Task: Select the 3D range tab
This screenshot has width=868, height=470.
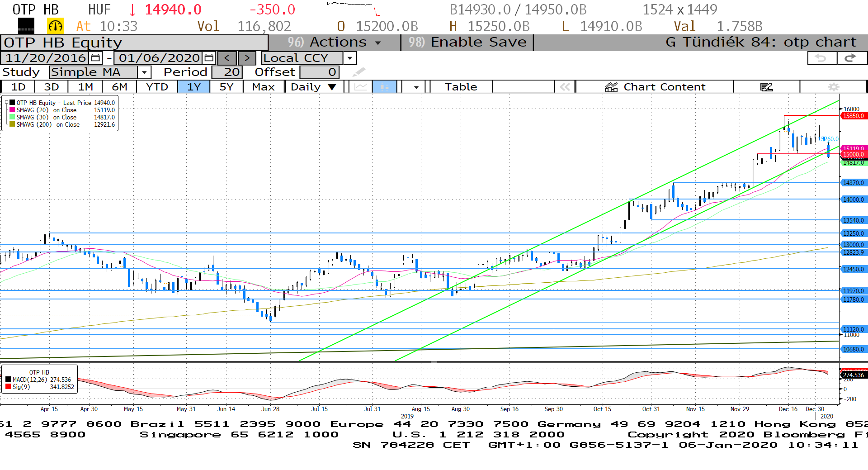Action: 51,87
